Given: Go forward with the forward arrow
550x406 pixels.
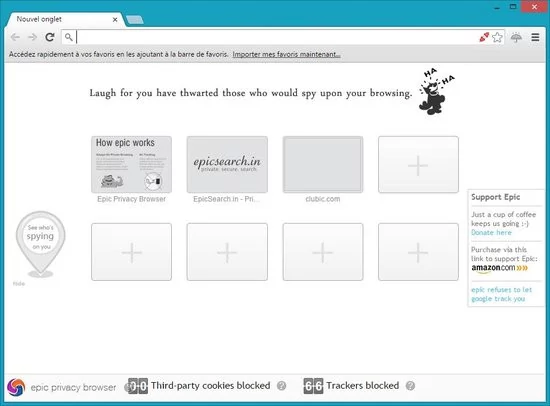Looking at the screenshot, I should [x=32, y=37].
